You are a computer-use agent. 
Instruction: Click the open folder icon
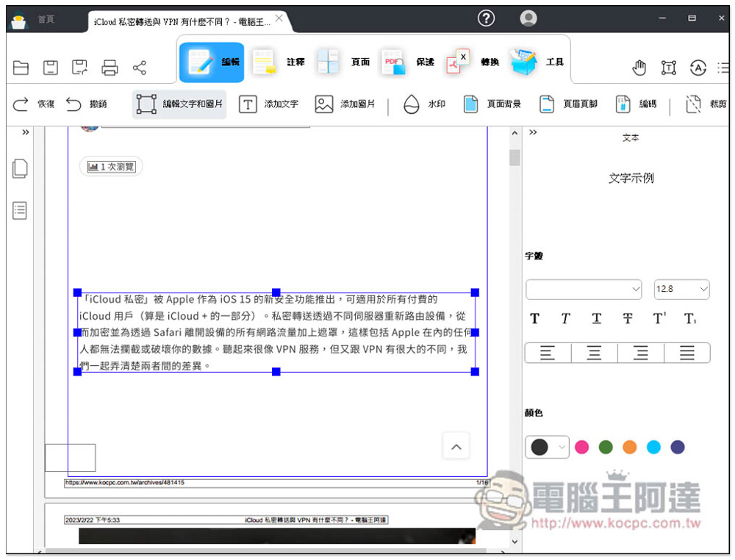21,68
